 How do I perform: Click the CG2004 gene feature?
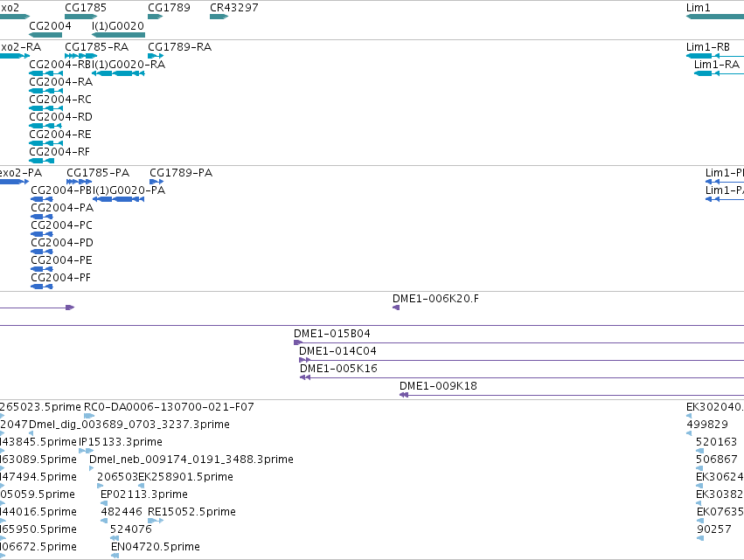[45, 35]
